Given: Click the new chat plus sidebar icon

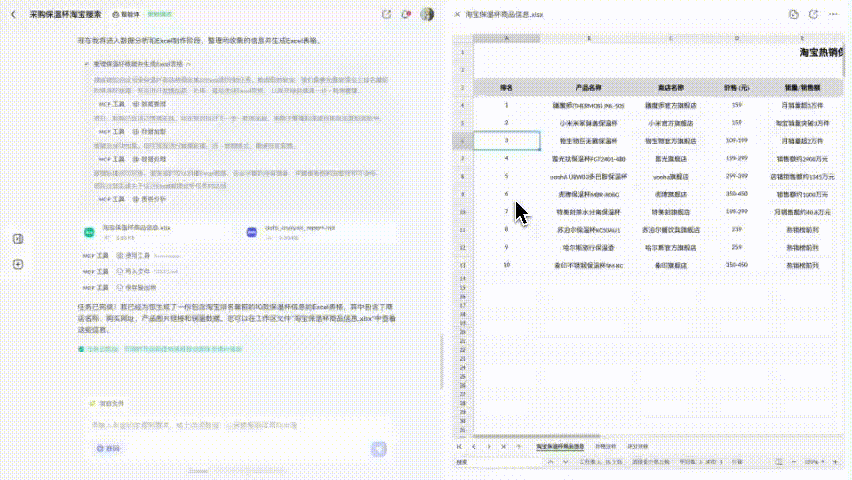Looking at the screenshot, I should click(x=18, y=264).
